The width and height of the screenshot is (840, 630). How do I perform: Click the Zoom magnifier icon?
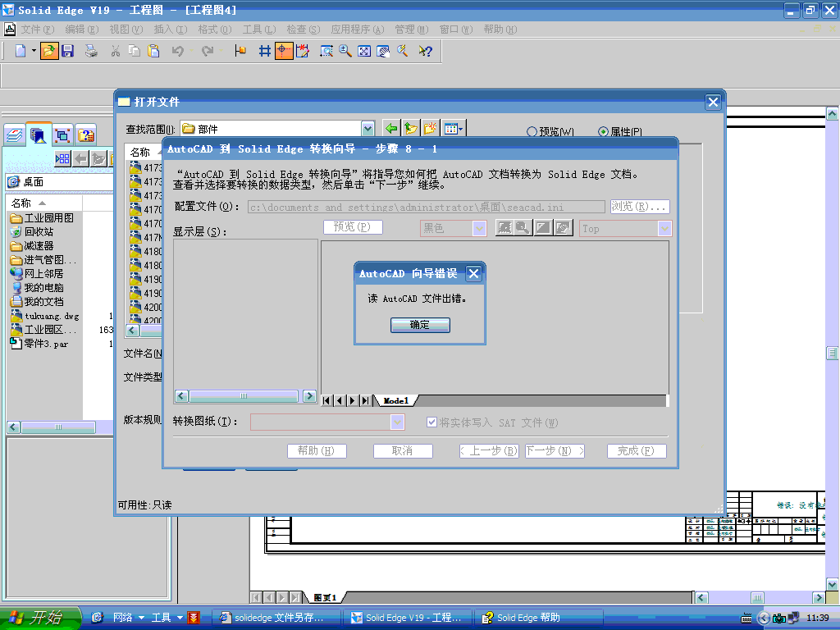pos(345,51)
